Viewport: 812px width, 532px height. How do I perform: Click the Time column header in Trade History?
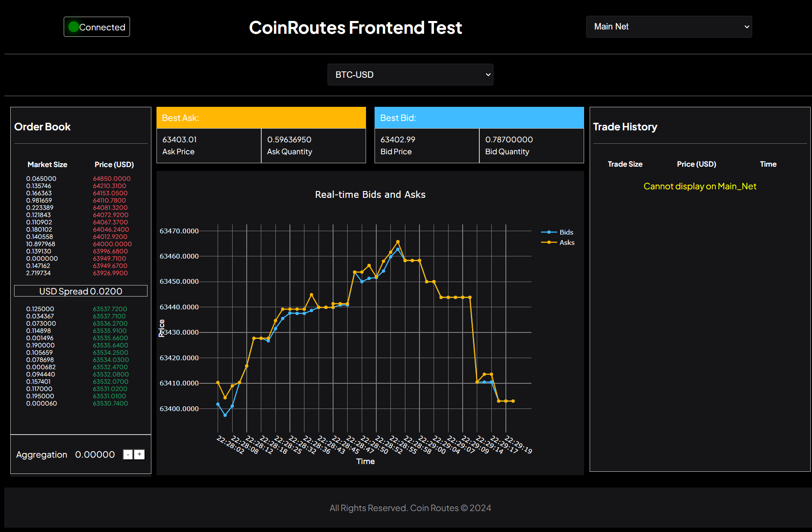pos(768,164)
